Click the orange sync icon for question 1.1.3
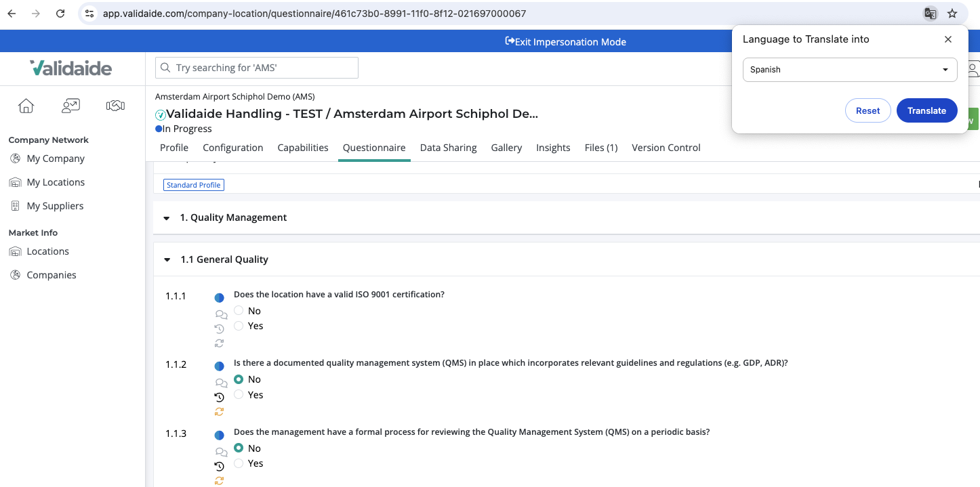Screen dimensions: 980x487 219,481
